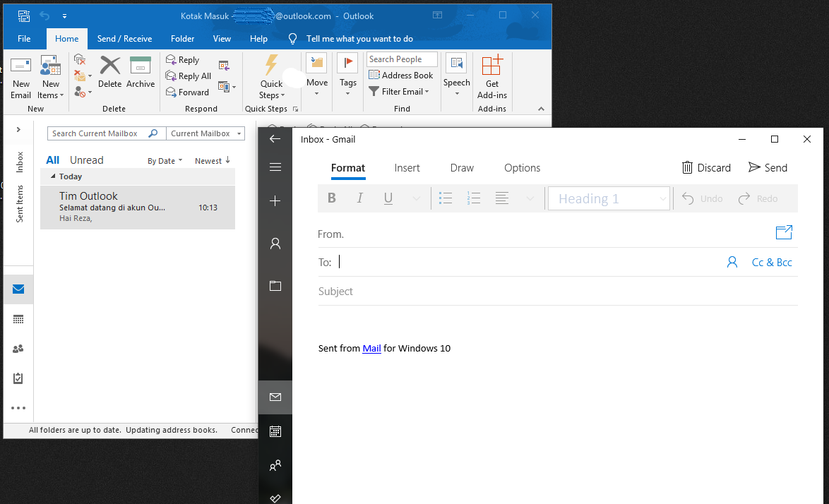The width and height of the screenshot is (829, 504).
Task: Open Calendar icon in Mail app sidebar
Action: tap(275, 431)
